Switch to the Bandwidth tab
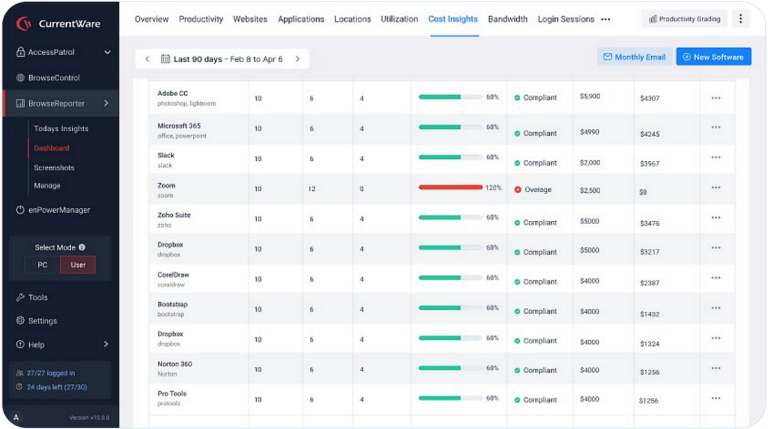The image size is (768, 429). pos(508,19)
